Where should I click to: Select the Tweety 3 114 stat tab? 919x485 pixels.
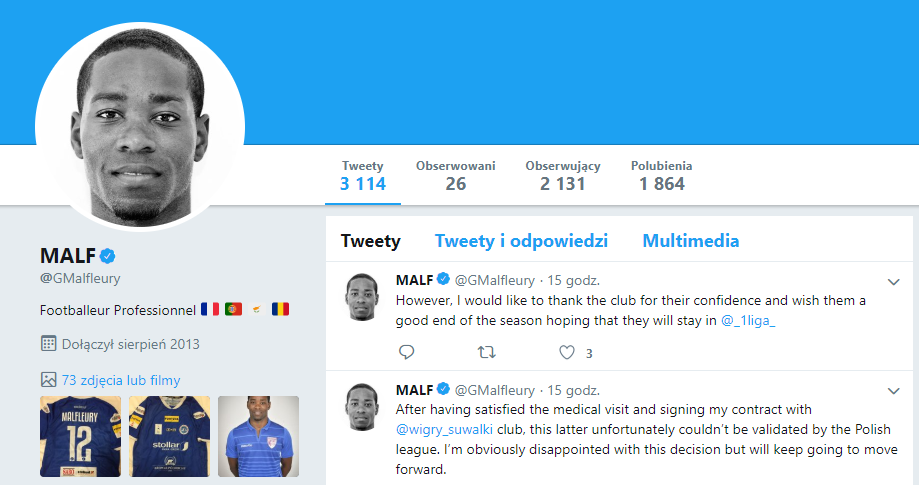pos(362,176)
